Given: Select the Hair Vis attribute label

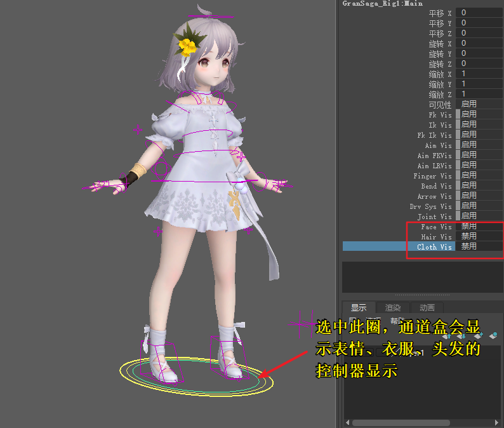Looking at the screenshot, I should pos(437,237).
